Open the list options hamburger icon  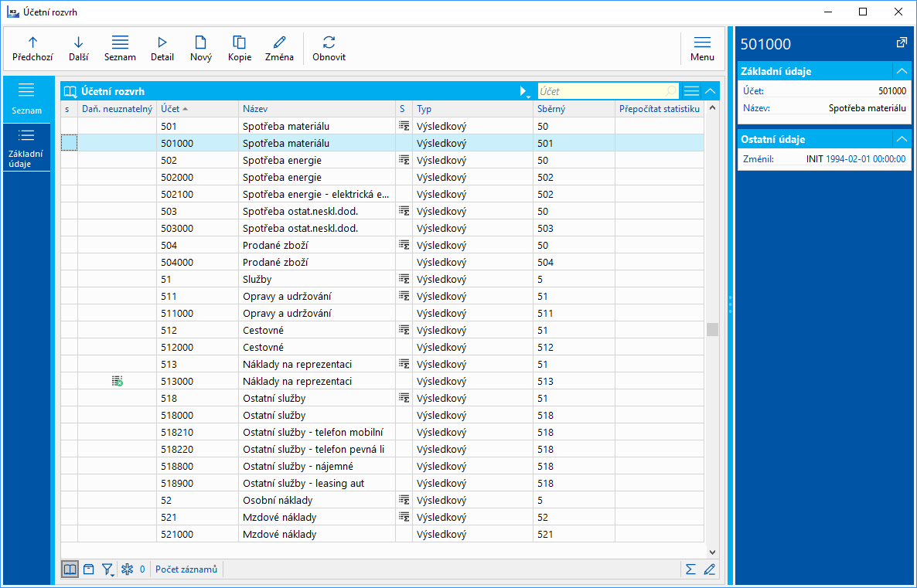point(691,91)
